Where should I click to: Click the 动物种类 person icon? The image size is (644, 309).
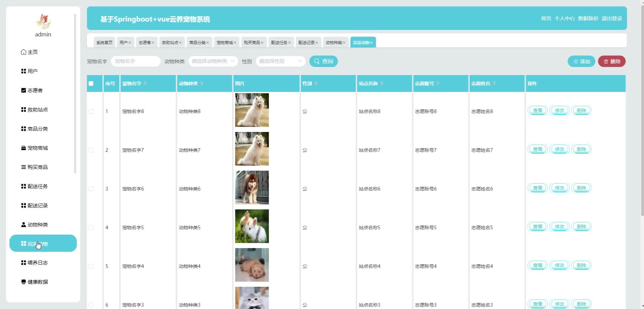24,225
